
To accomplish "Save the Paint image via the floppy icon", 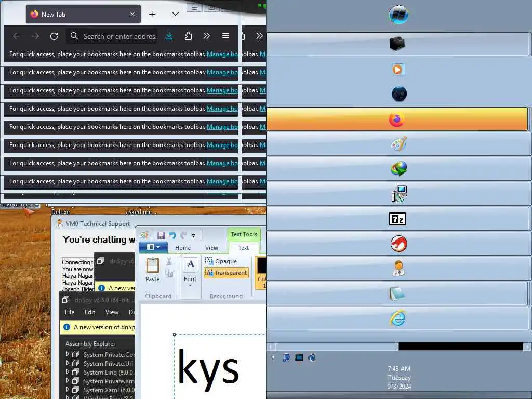I will [x=161, y=235].
